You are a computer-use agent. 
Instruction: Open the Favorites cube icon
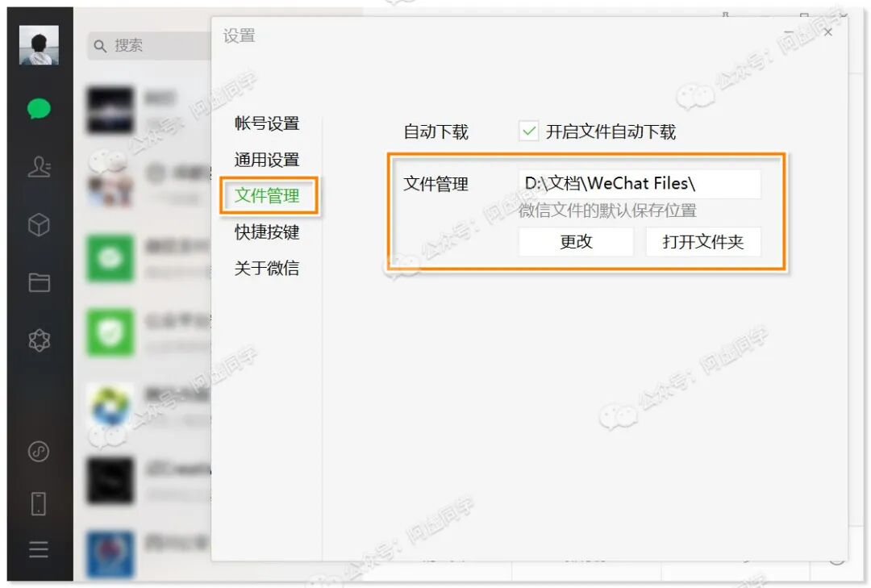tap(39, 225)
